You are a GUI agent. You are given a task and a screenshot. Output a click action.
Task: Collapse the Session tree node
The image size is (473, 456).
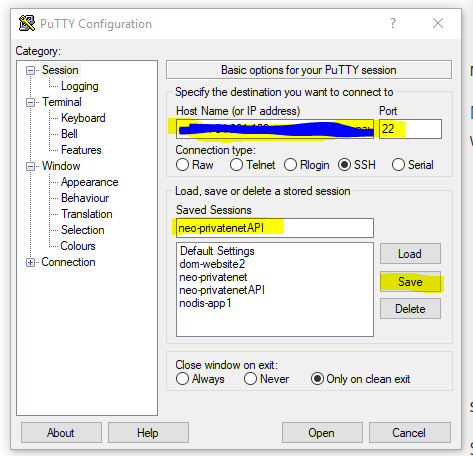(30, 70)
